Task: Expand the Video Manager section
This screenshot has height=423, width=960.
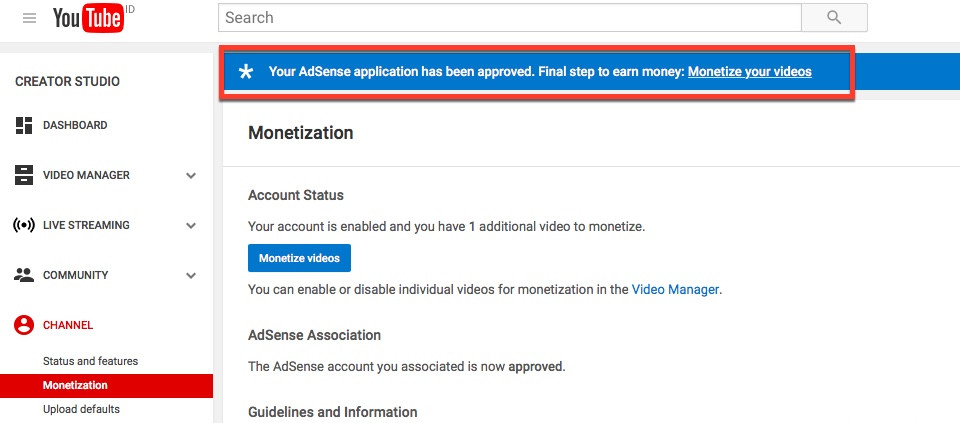Action: coord(191,175)
